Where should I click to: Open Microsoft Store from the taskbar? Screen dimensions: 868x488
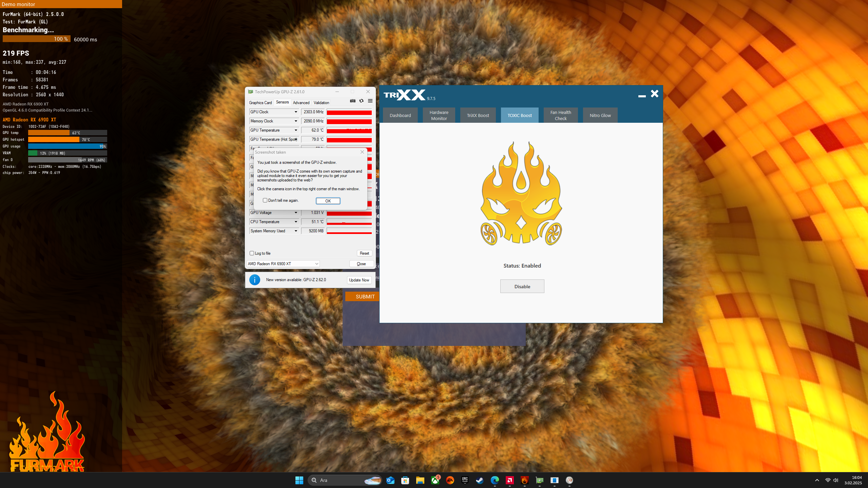coord(405,480)
